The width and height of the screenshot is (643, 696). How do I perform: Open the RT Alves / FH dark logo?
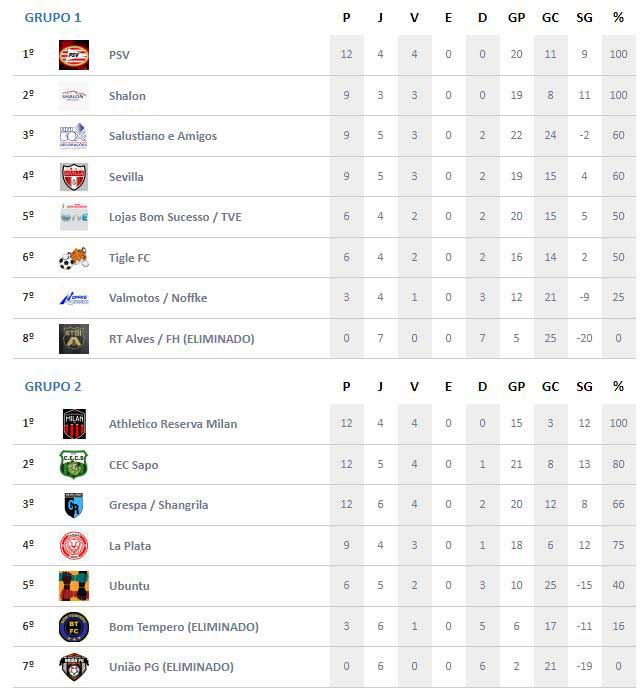coord(74,339)
